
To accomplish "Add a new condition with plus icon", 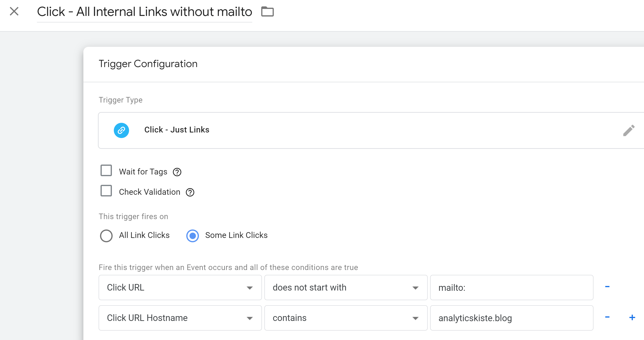I will tap(632, 317).
